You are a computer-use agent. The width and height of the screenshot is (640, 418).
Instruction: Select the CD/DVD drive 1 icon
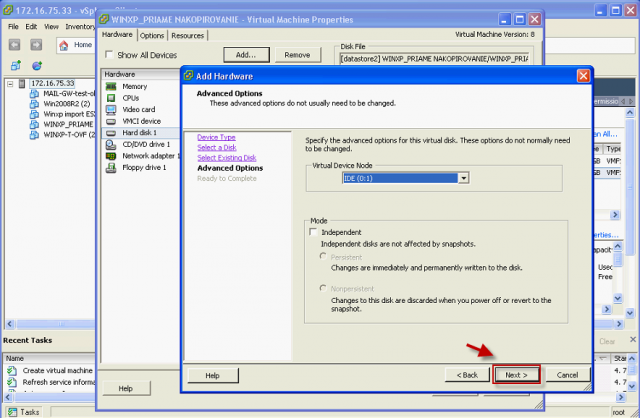click(111, 145)
